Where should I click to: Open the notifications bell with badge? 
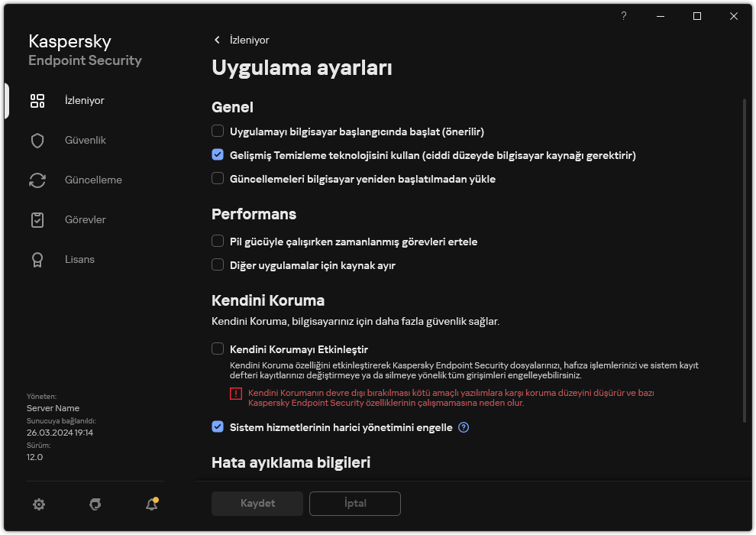coord(151,504)
